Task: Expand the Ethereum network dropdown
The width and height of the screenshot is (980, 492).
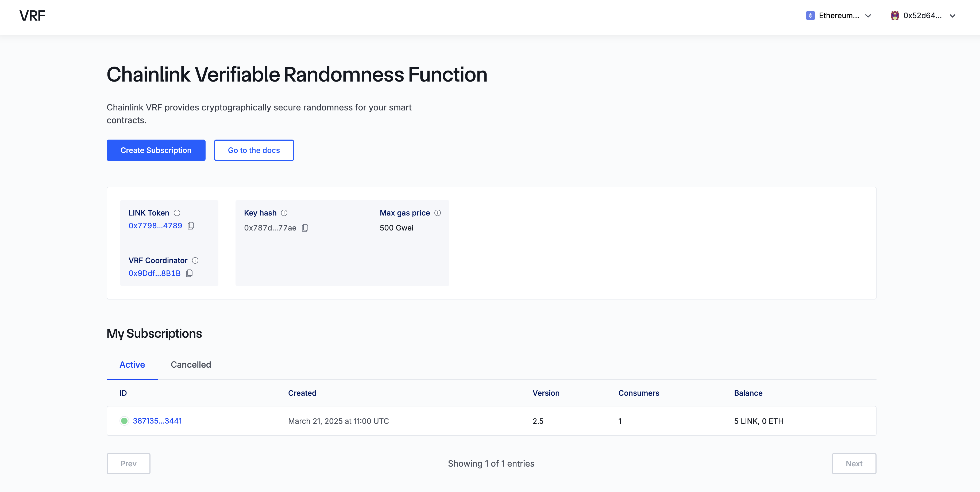Action: (x=868, y=16)
